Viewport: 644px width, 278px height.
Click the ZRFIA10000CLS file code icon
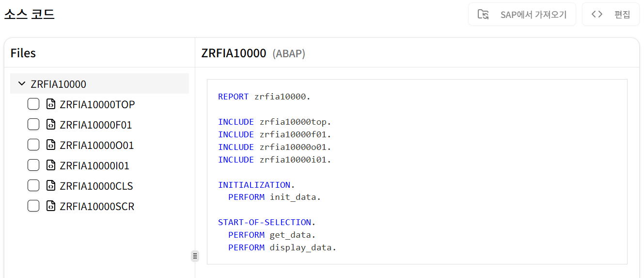point(51,186)
